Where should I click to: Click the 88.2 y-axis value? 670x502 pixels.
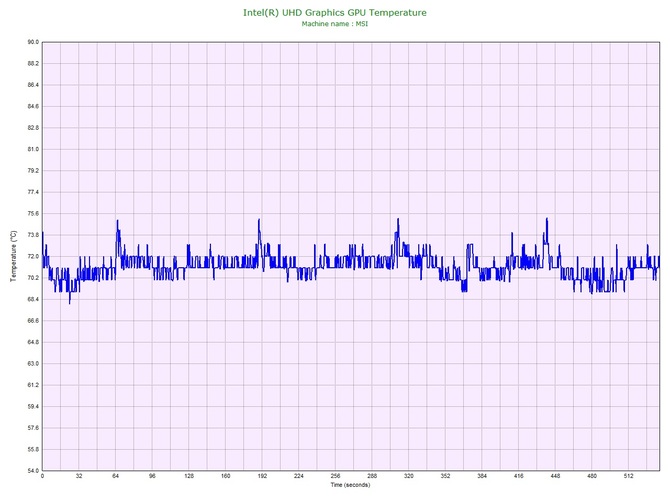33,64
